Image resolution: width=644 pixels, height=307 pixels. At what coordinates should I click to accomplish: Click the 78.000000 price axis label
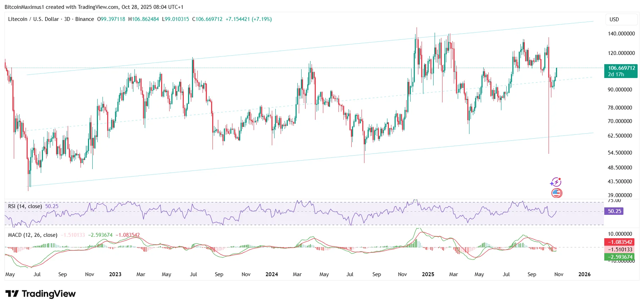(x=620, y=108)
